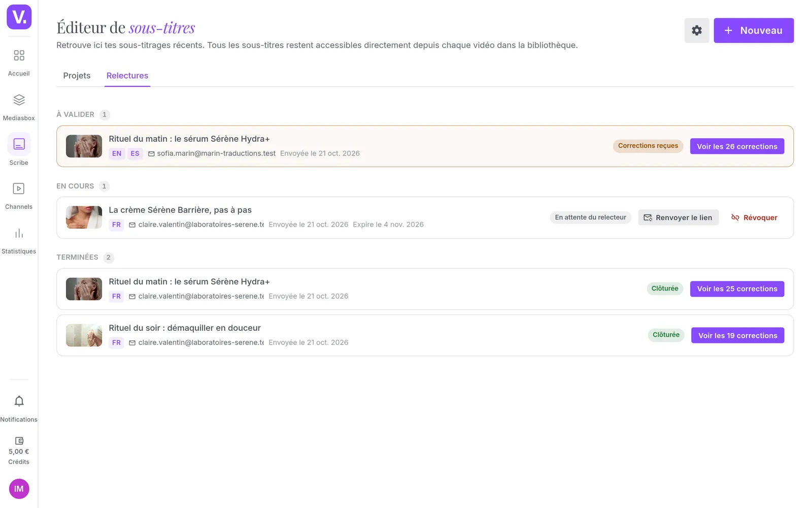Screen dimensions: 812x508
Task: Click Renvoyer le lien button
Action: pyautogui.click(x=678, y=217)
